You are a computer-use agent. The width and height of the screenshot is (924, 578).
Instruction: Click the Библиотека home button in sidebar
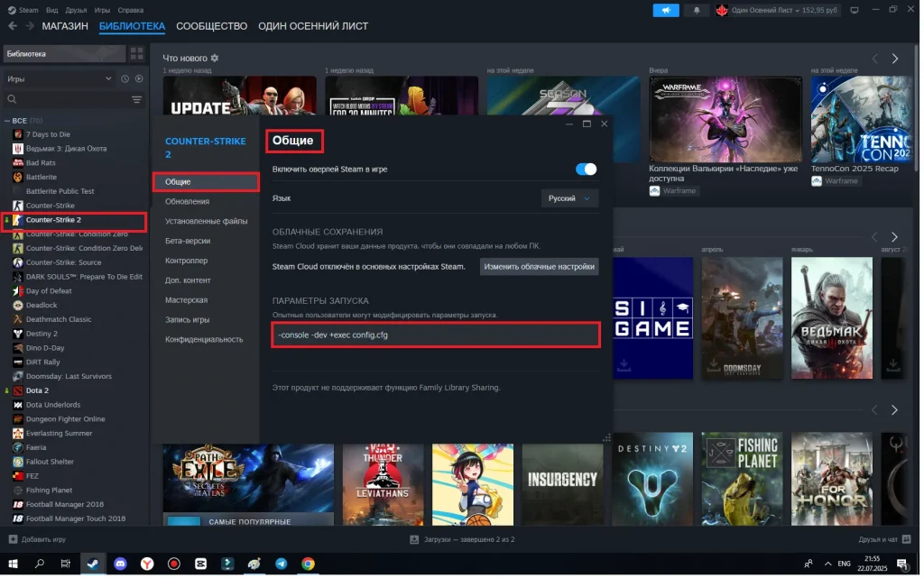(64, 53)
